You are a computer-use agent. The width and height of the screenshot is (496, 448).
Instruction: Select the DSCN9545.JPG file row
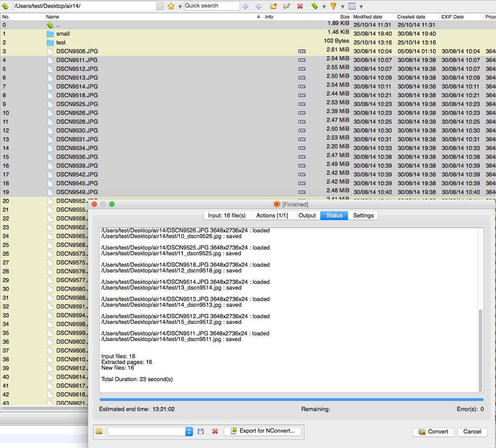pyautogui.click(x=248, y=183)
